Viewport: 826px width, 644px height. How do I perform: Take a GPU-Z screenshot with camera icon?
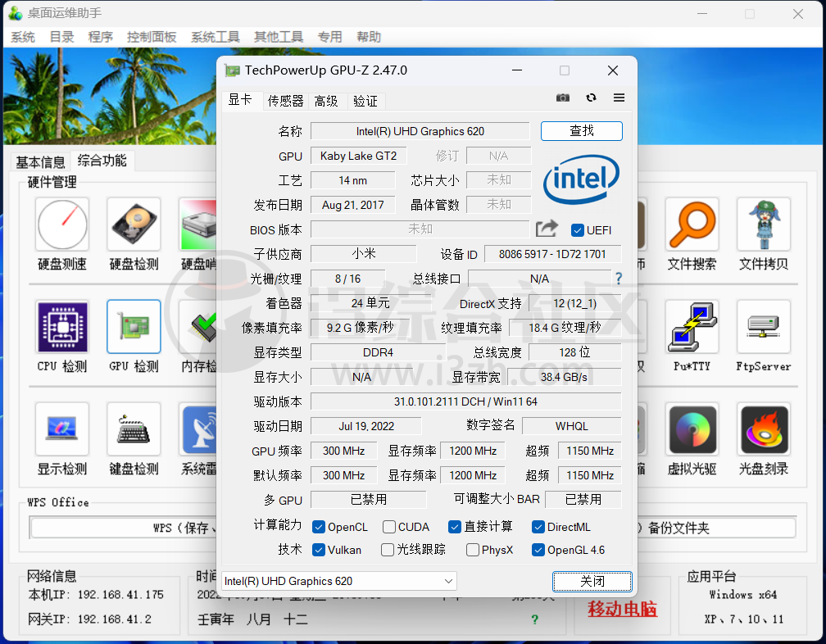click(x=563, y=98)
